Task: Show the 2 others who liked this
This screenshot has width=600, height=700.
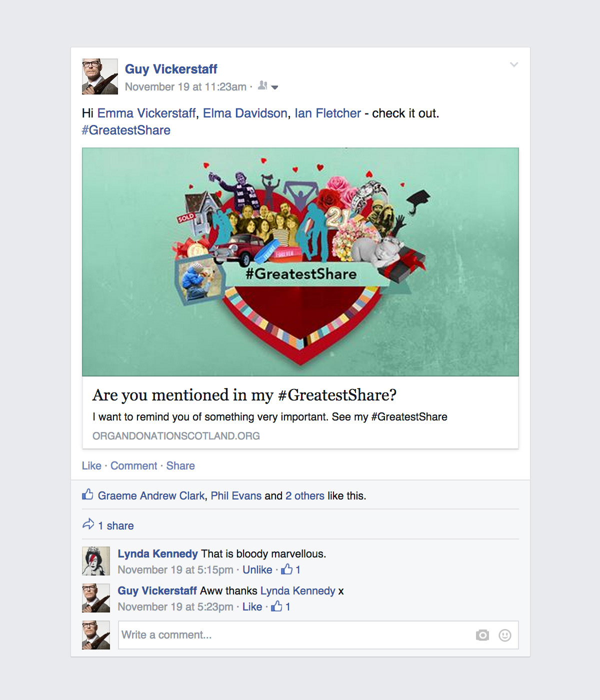Action: click(305, 495)
